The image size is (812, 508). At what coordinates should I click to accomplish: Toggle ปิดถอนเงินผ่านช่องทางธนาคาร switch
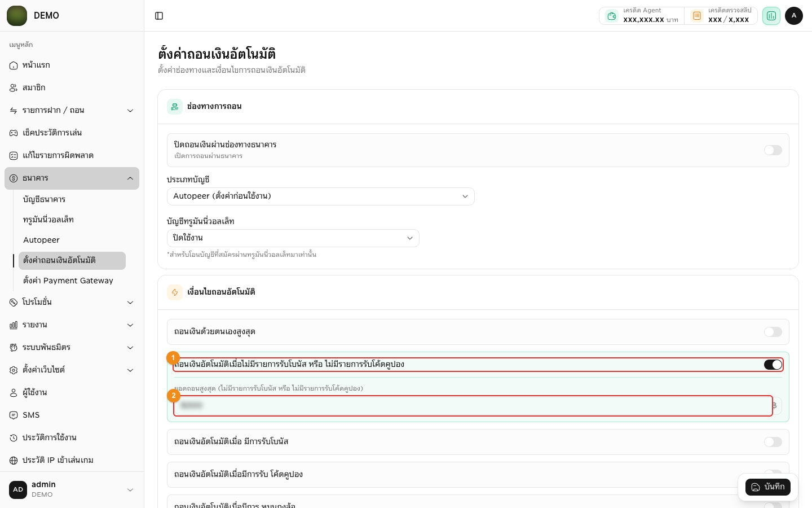(773, 150)
